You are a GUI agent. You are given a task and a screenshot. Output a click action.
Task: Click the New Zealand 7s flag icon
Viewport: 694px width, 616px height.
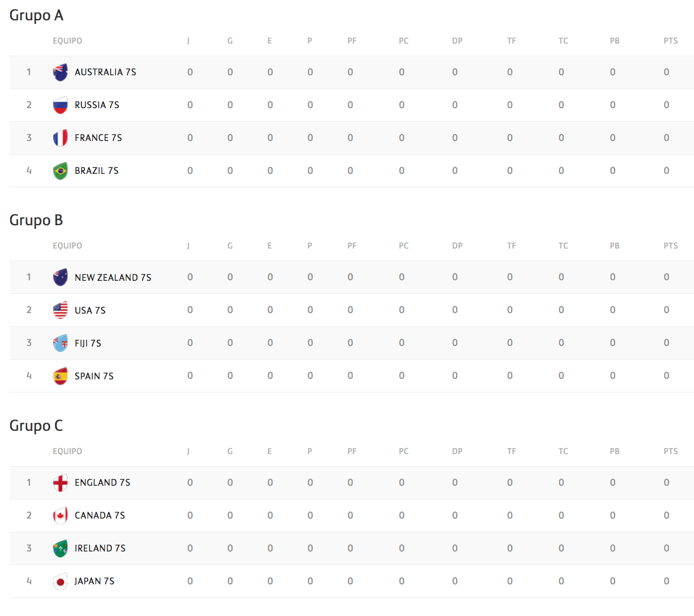pos(60,277)
